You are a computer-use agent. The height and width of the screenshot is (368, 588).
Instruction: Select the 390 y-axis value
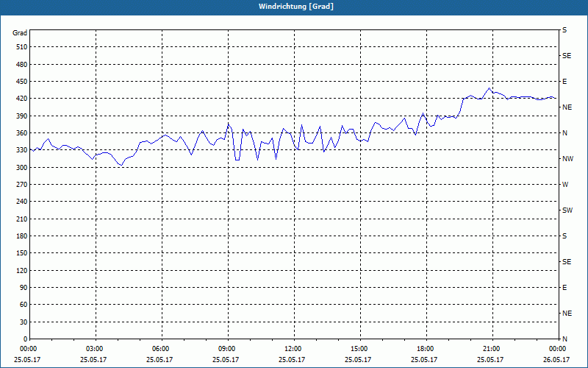(x=22, y=116)
